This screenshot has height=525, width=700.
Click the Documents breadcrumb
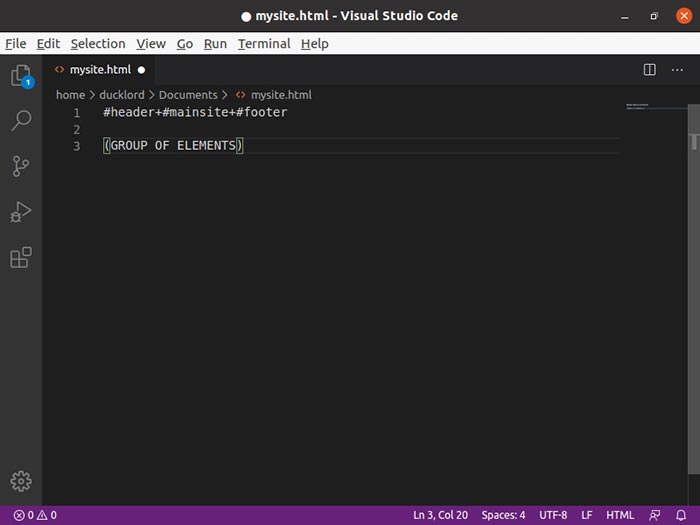click(188, 95)
